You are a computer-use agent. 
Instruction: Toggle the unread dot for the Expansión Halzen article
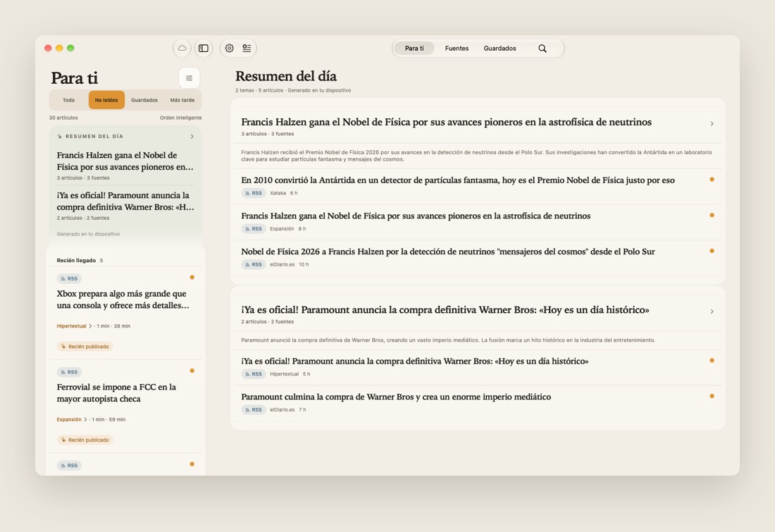pyautogui.click(x=712, y=215)
